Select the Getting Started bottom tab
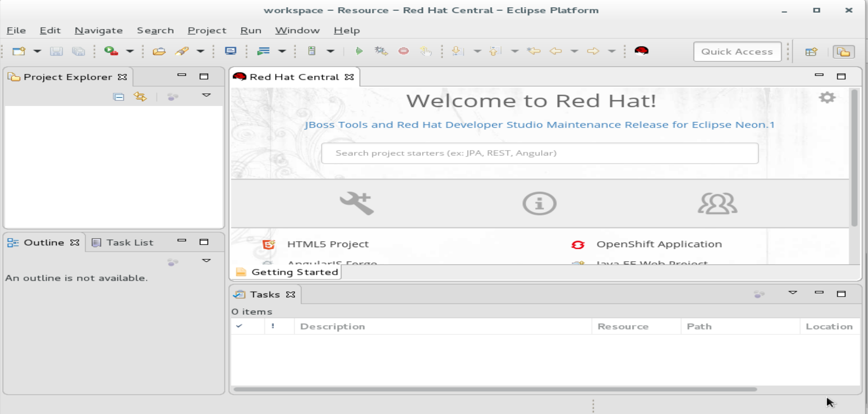Screen dimensions: 868x414 (287, 272)
